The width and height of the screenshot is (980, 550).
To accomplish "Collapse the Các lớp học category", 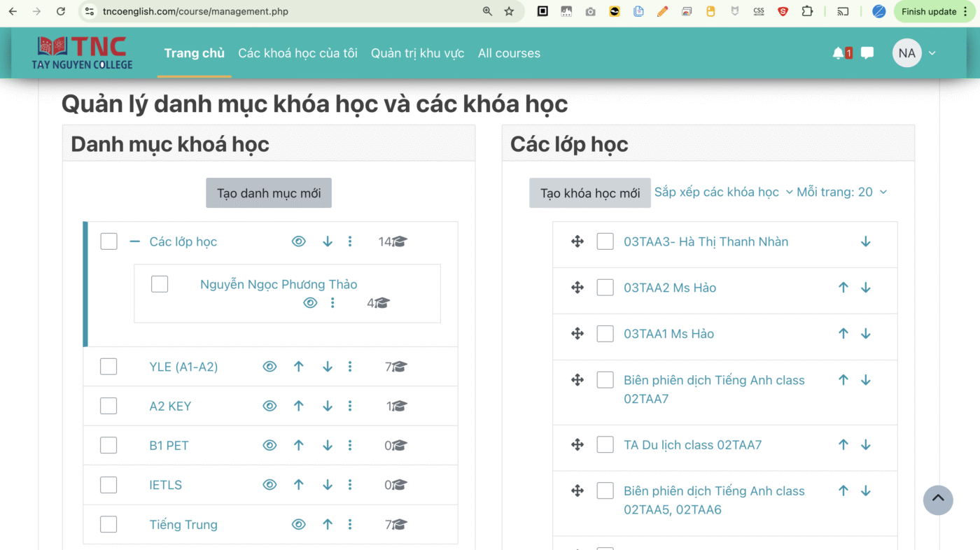I will 135,242.
